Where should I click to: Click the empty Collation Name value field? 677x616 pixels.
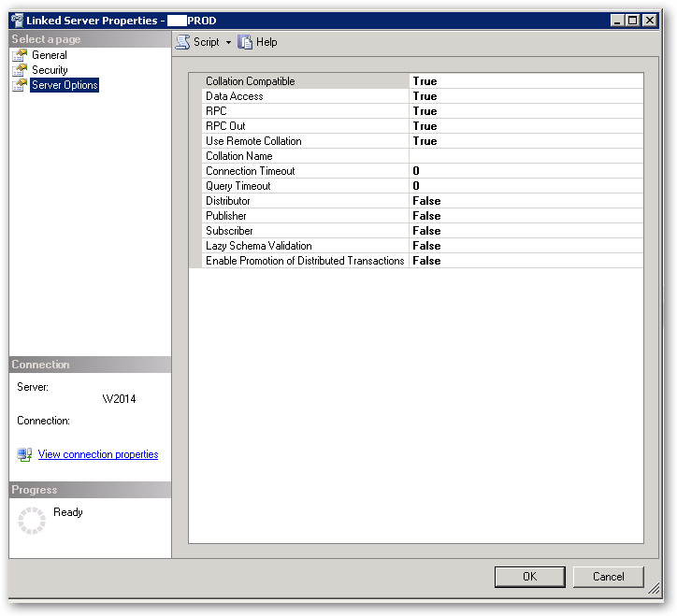[526, 156]
